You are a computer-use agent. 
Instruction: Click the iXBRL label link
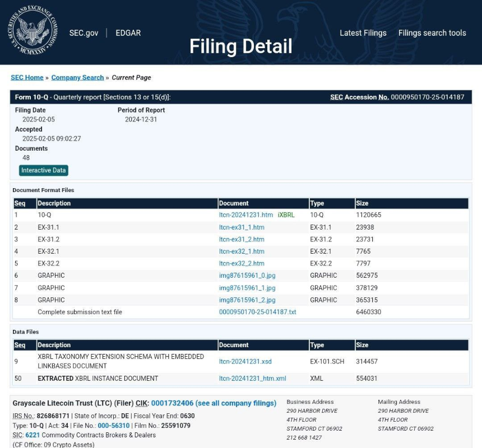coord(286,215)
